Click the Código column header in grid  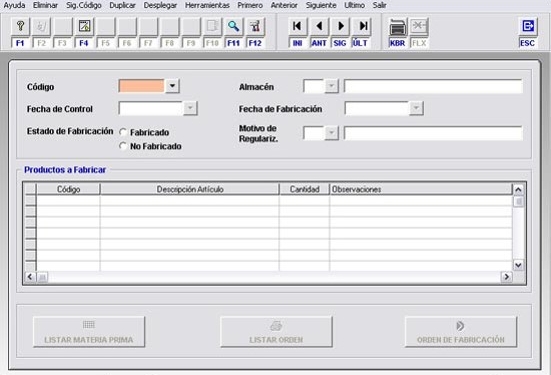tap(69, 189)
